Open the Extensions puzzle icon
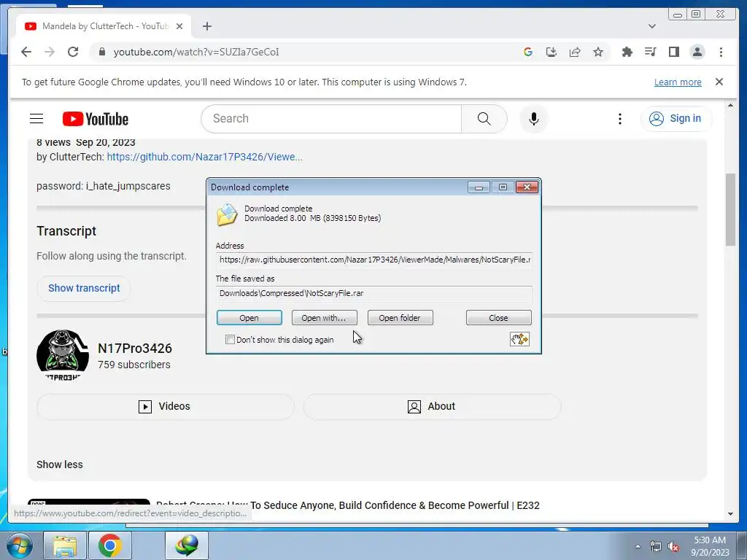 (x=627, y=52)
